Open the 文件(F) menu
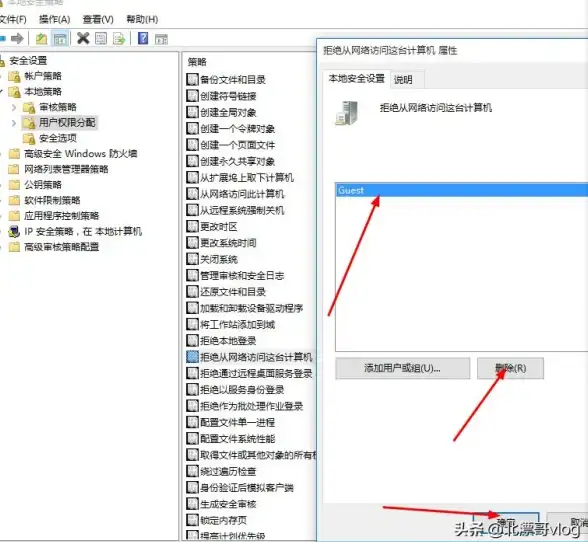 tap(13, 19)
